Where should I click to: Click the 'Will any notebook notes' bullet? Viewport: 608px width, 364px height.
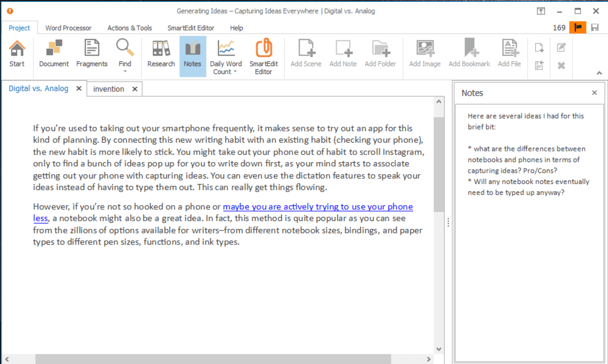[529, 187]
